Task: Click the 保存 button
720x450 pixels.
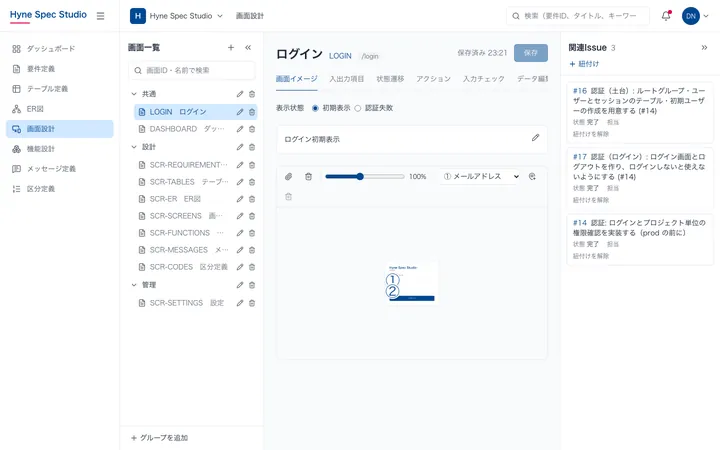Action: pos(531,53)
